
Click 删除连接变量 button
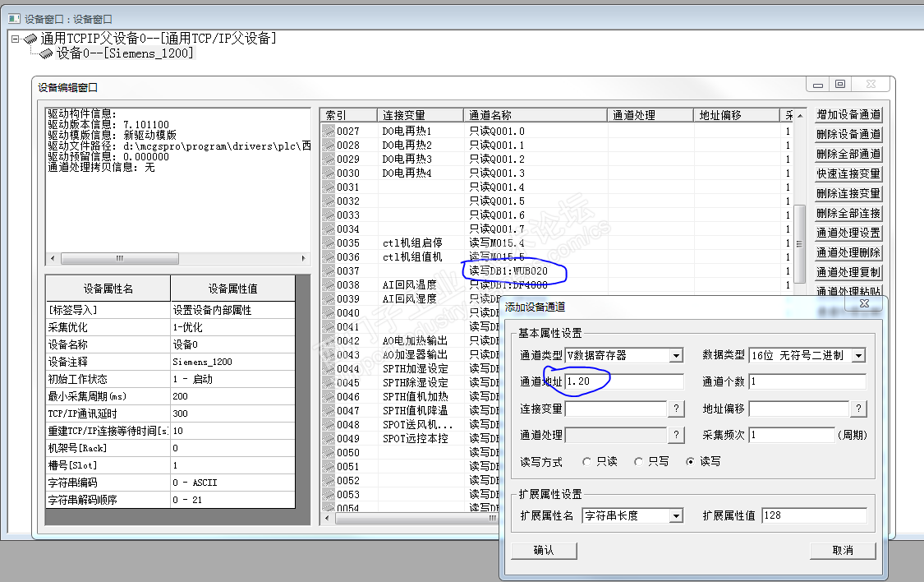point(848,193)
